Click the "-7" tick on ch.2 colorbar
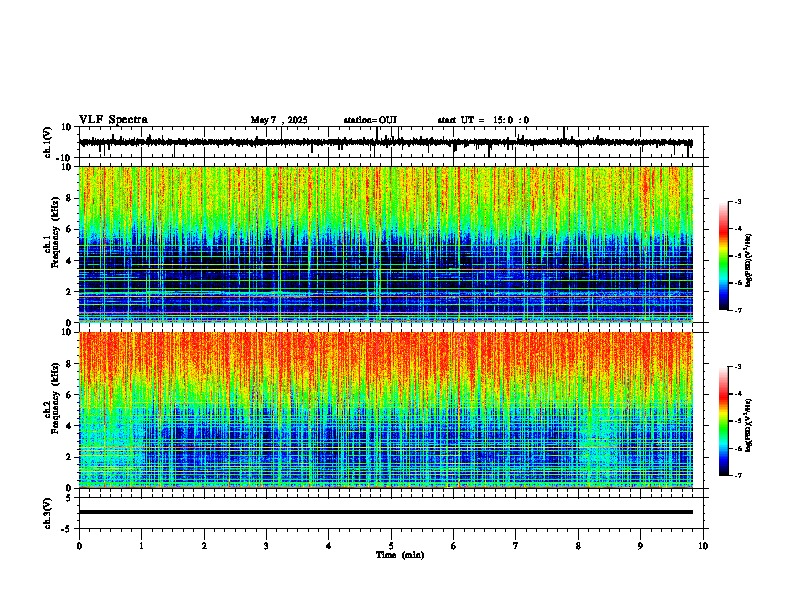Viewport: 792px width, 612px height. coord(737,475)
